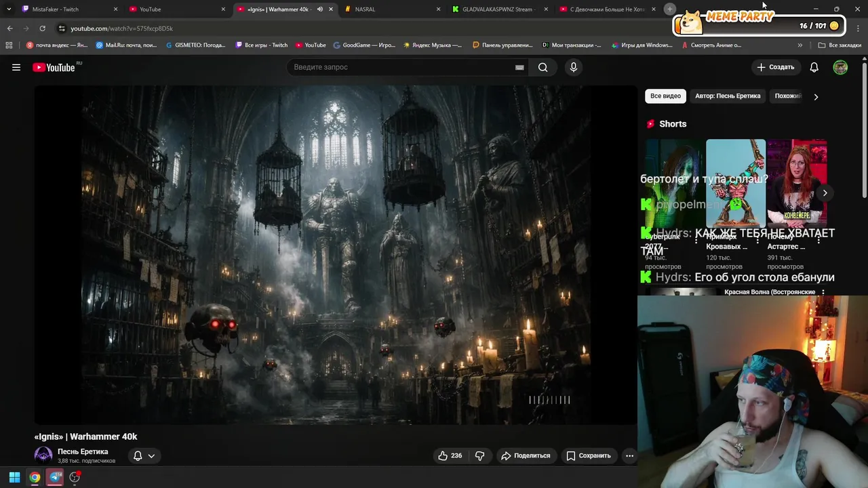The width and height of the screenshot is (868, 488).
Task: Open options for the Почему Астартес short
Action: pyautogui.click(x=818, y=239)
